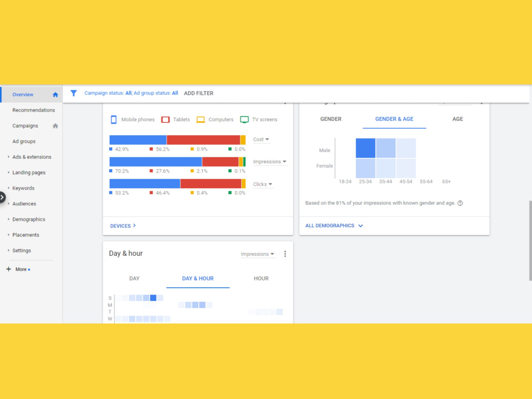This screenshot has width=532, height=399.
Task: Open the Day & hour three-dot menu
Action: [x=285, y=254]
